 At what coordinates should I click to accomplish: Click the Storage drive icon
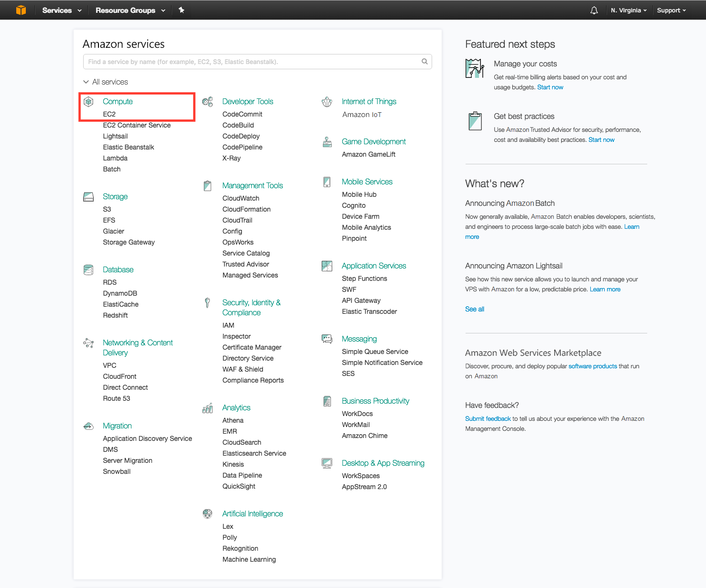88,196
